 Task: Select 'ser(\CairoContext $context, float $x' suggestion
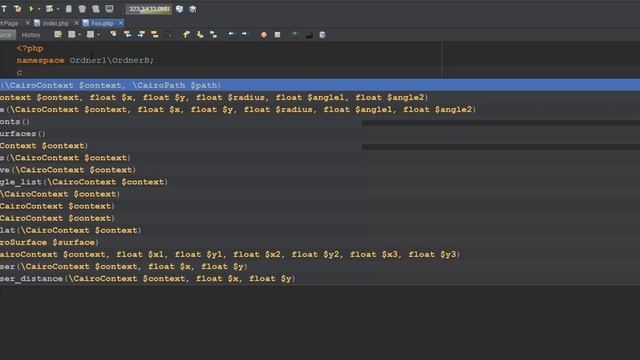tap(320, 267)
